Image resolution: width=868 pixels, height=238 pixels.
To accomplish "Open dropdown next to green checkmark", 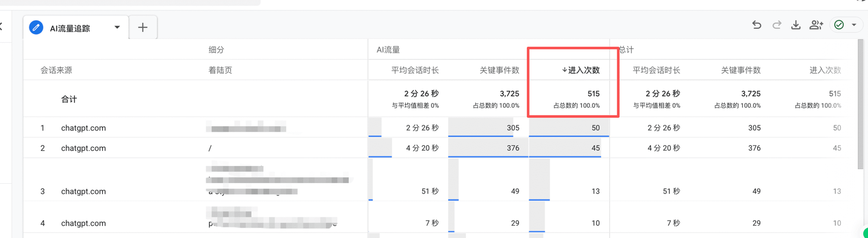I will click(854, 25).
